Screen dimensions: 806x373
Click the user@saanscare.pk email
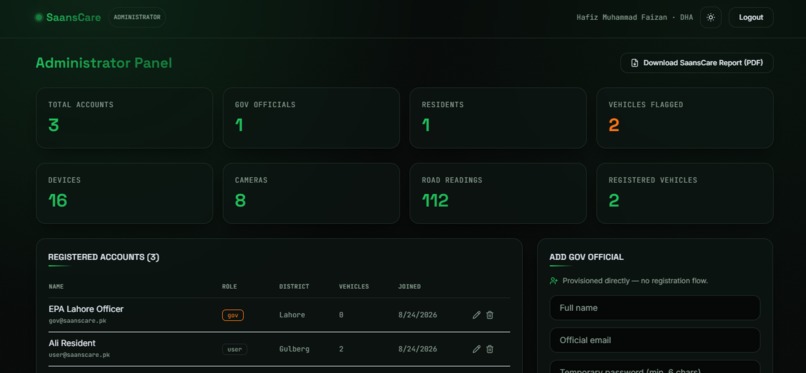79,355
